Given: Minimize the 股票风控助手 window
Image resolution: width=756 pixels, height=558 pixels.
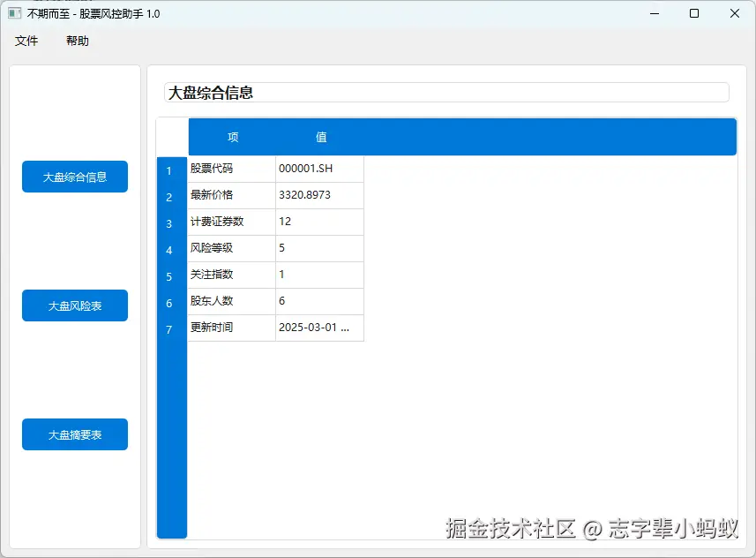Looking at the screenshot, I should pos(655,13).
